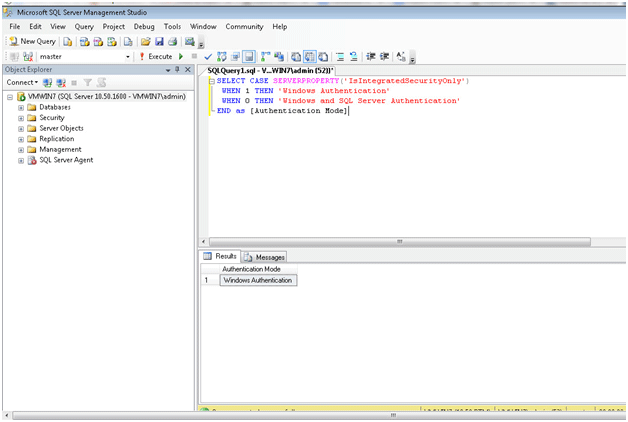Viewport: 628px width, 422px height.
Task: Display the Estimated Execution Plan
Action: coord(222,56)
